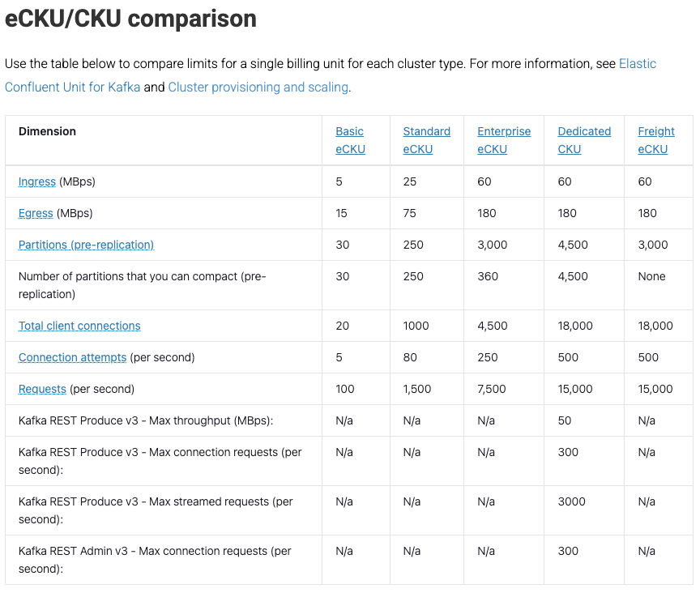Select the eCKU/CKU comparison heading

[x=130, y=19]
